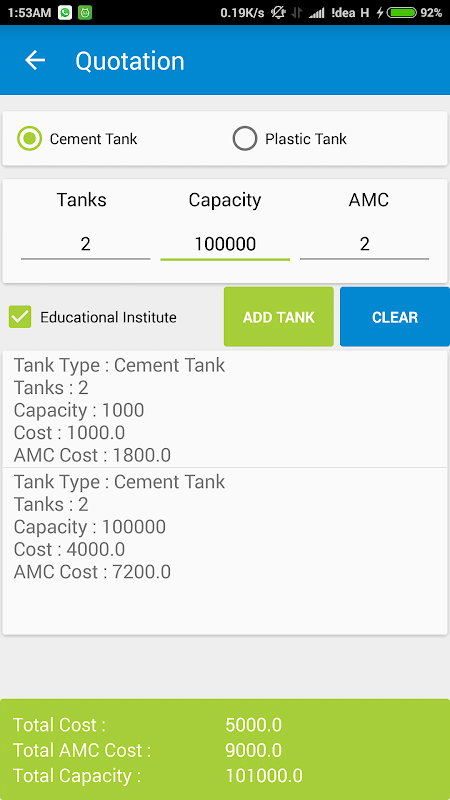Tap the muted alarm icon in status bar

[x=278, y=13]
